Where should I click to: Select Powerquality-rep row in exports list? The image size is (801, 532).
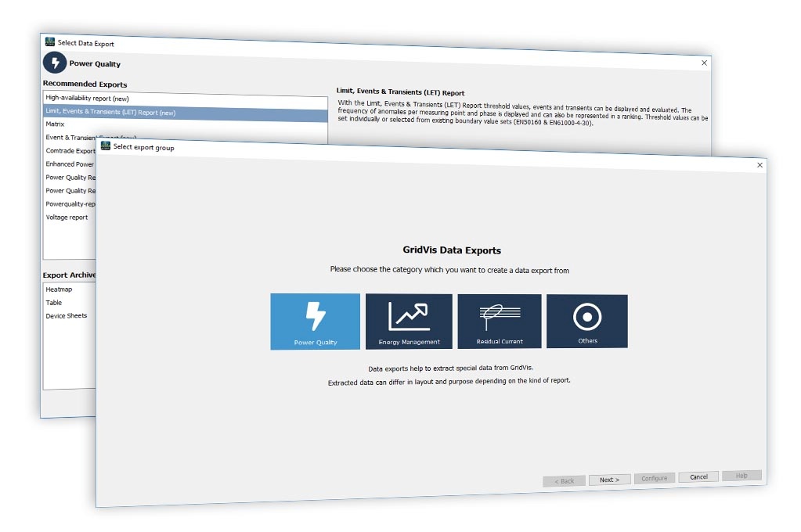coord(70,203)
